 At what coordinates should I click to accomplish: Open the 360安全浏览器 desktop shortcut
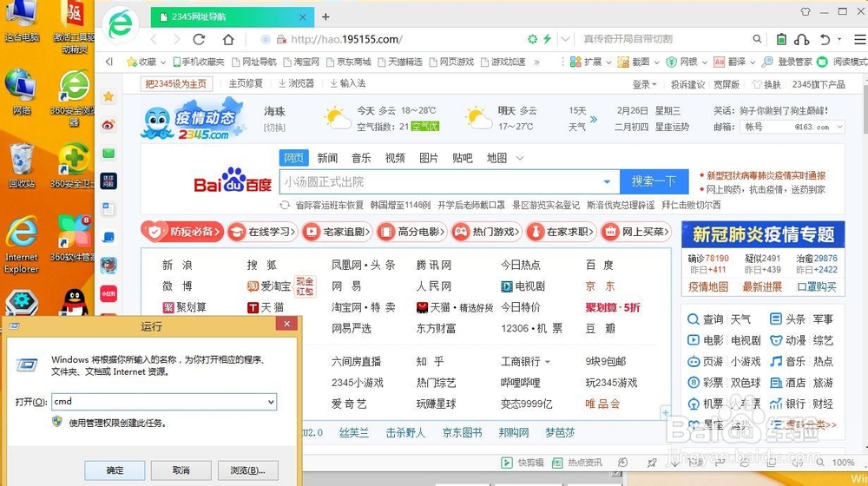(74, 97)
